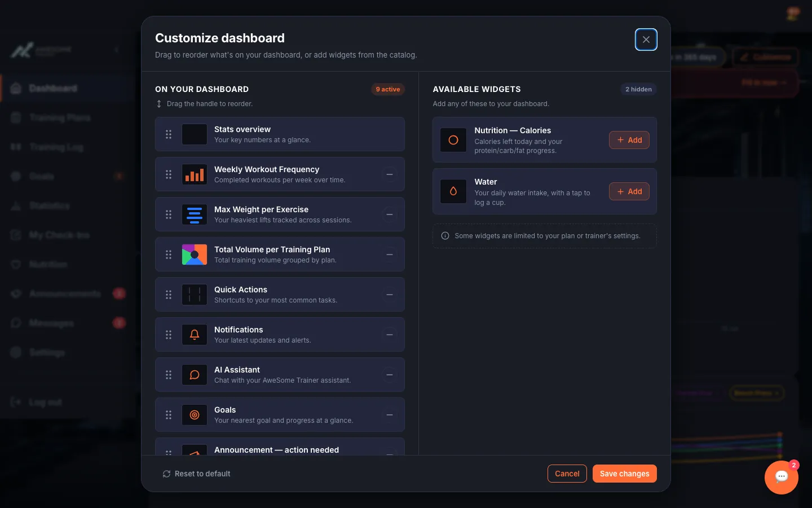Add the Nutrition — Calories widget
The height and width of the screenshot is (508, 812).
point(629,140)
